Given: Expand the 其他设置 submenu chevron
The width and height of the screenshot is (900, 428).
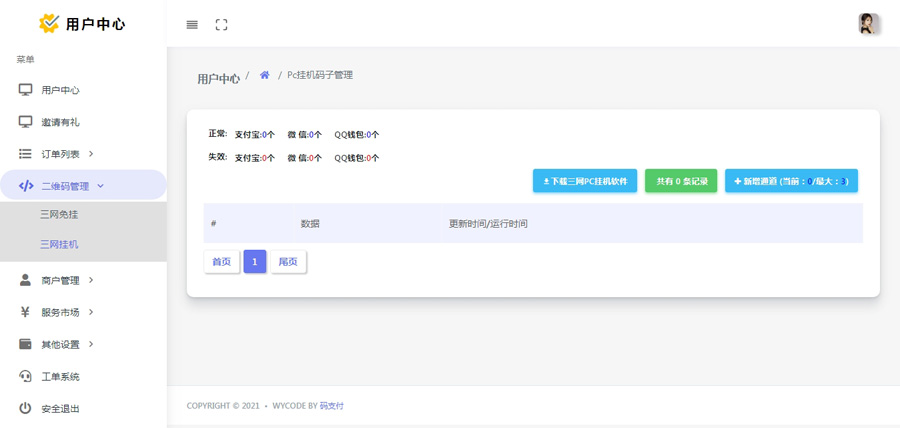Looking at the screenshot, I should (x=91, y=344).
